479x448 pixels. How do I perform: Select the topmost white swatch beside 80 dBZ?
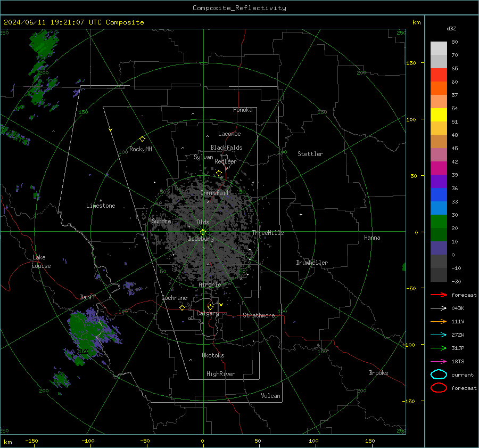(x=439, y=48)
